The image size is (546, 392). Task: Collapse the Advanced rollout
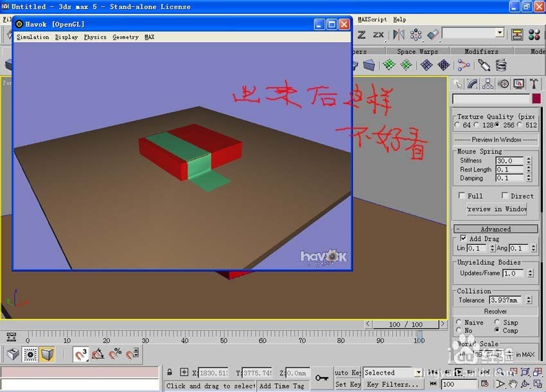click(x=495, y=229)
